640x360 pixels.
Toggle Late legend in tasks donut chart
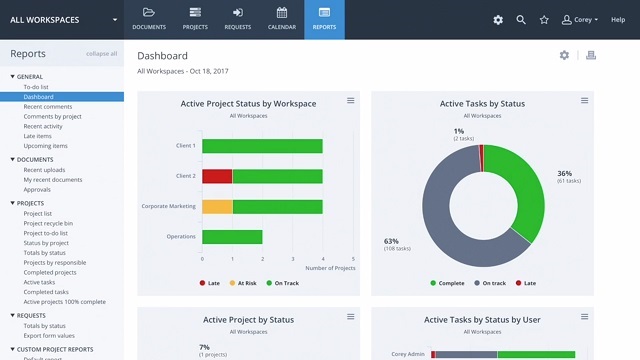(x=526, y=283)
